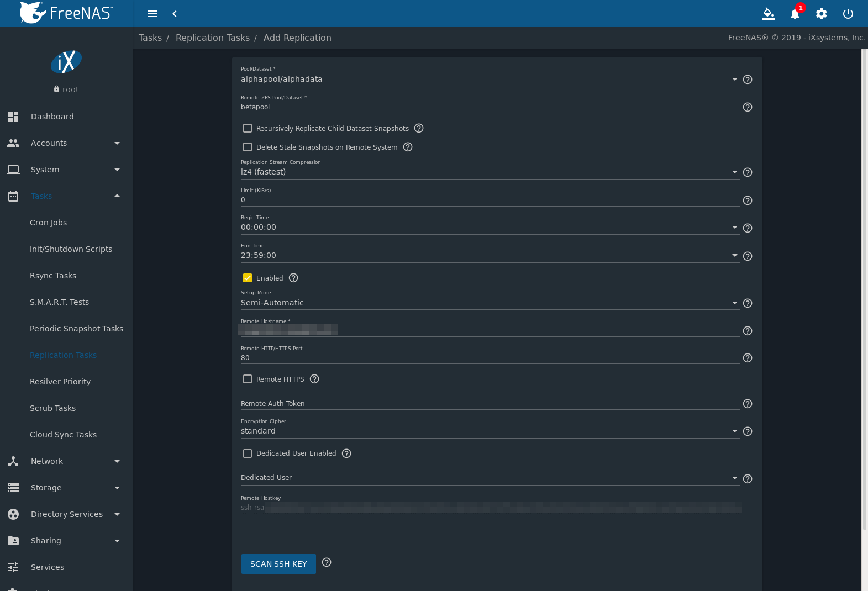Go to S.M.A.R.T. Tests
The height and width of the screenshot is (591, 868).
coord(66,302)
